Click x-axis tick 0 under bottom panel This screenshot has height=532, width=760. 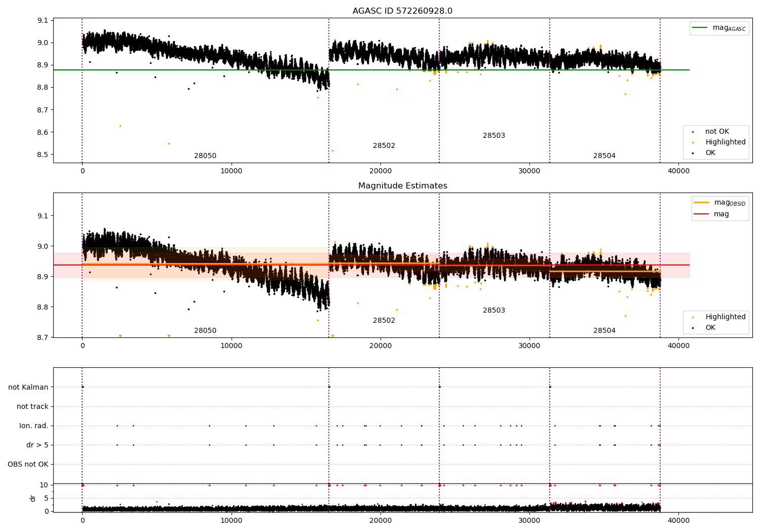(82, 520)
